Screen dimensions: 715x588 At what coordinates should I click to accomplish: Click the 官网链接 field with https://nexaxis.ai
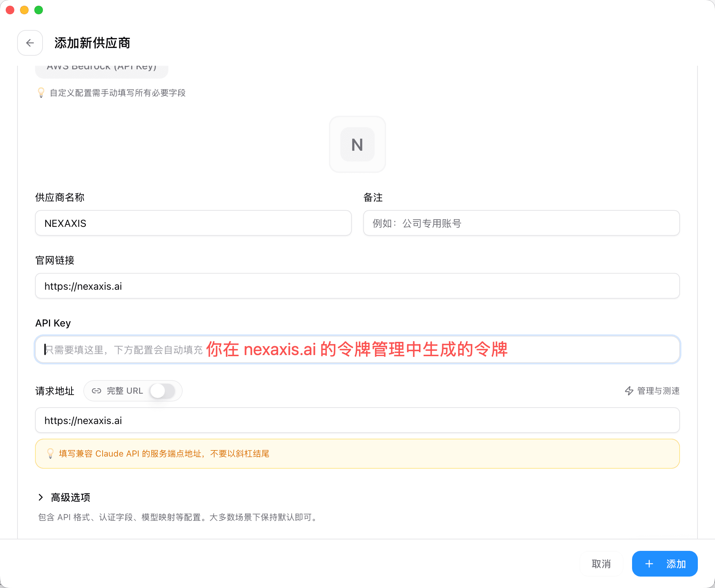357,286
